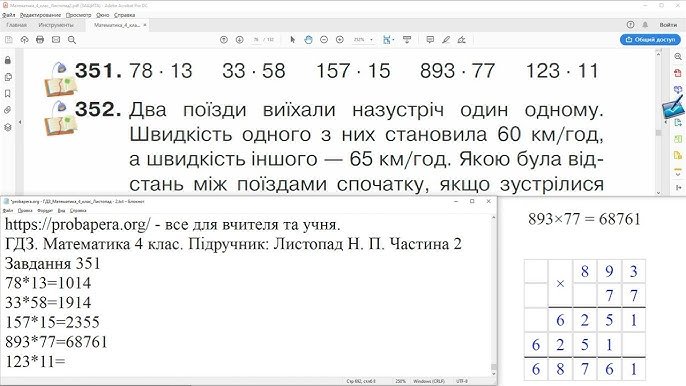Click the Войти sign-in link
686x386 pixels.
[668, 25]
